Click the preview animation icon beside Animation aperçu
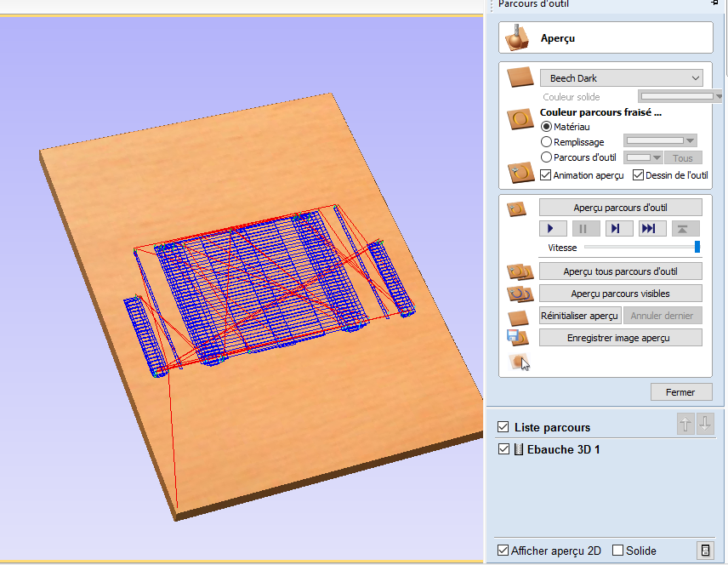This screenshot has height=565, width=728. point(520,173)
